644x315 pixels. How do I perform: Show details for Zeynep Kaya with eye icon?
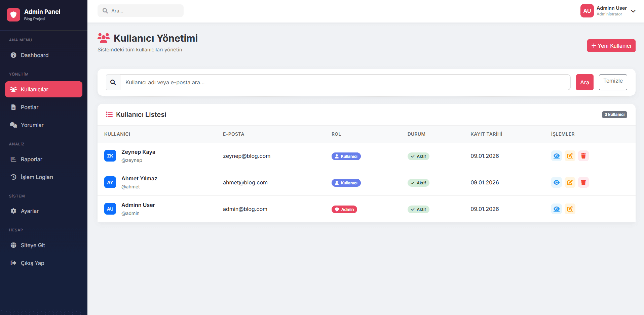pos(557,156)
